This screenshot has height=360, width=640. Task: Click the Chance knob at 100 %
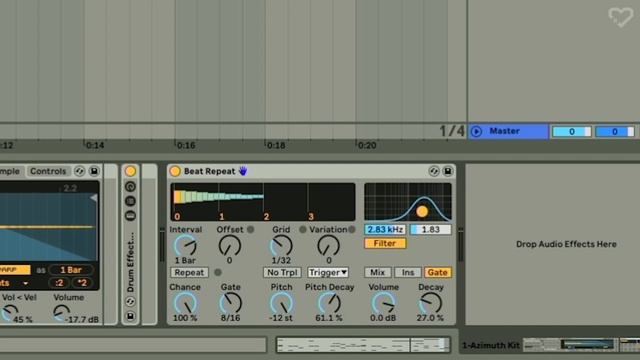pos(185,304)
